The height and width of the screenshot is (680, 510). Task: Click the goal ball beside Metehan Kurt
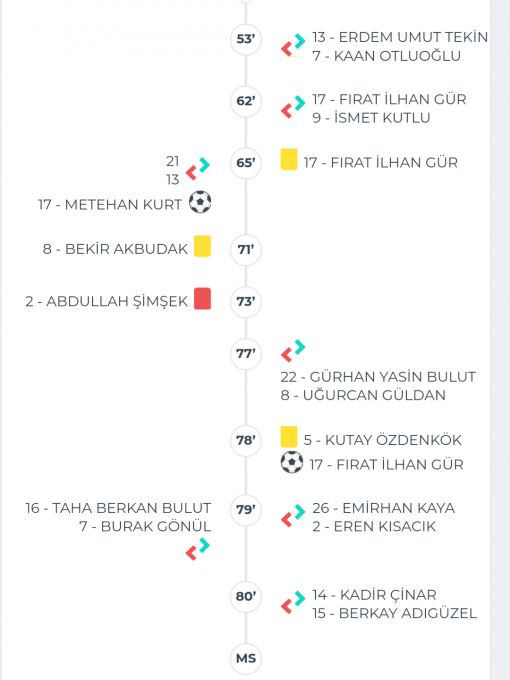tap(200, 202)
